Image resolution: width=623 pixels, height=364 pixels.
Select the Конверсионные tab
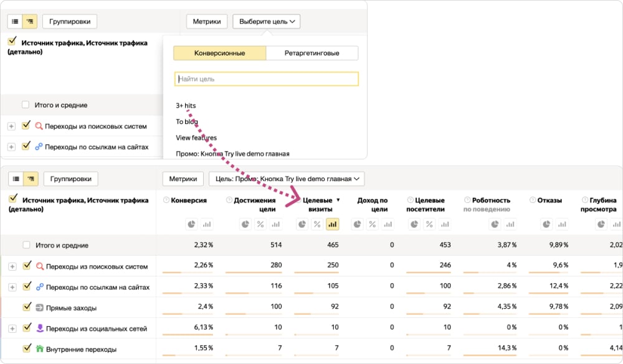tap(219, 53)
